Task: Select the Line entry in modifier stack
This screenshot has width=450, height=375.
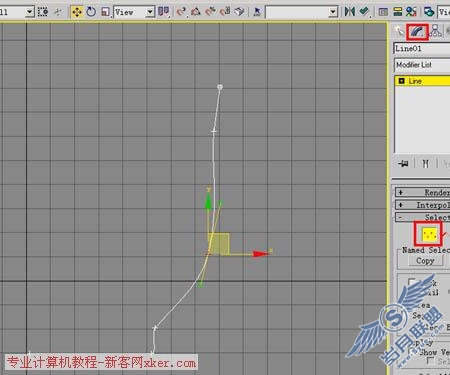Action: (x=422, y=81)
